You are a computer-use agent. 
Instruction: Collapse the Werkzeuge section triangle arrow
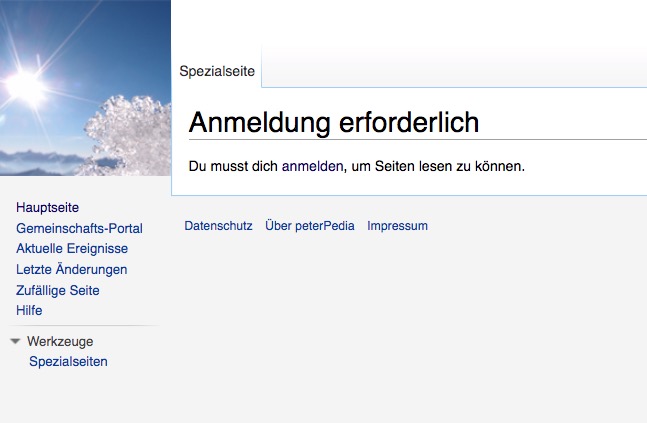15,341
